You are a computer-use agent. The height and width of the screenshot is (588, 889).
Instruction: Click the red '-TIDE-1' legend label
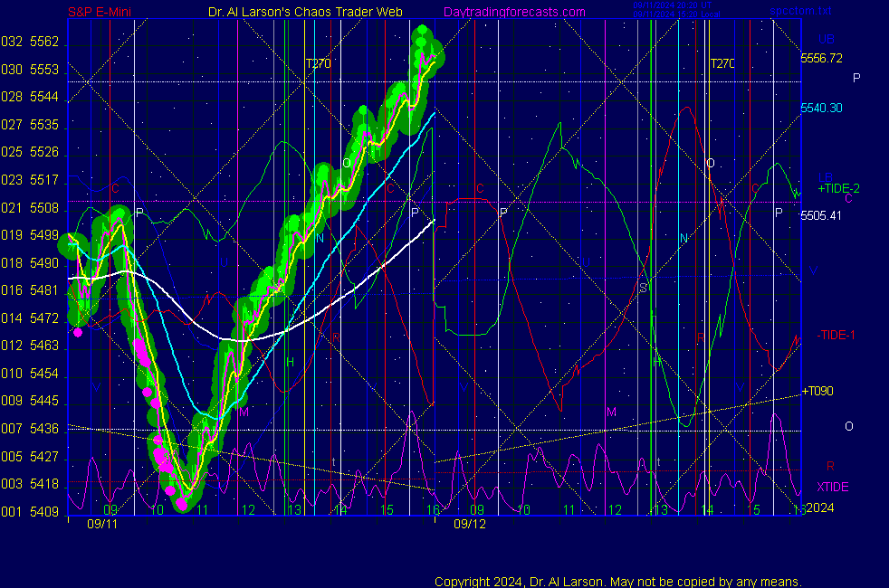pos(836,335)
